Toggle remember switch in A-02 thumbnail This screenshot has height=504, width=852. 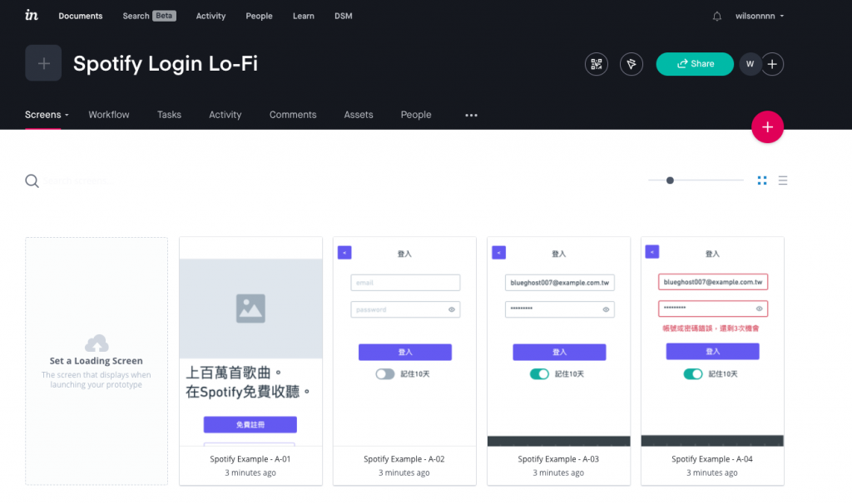pos(385,374)
